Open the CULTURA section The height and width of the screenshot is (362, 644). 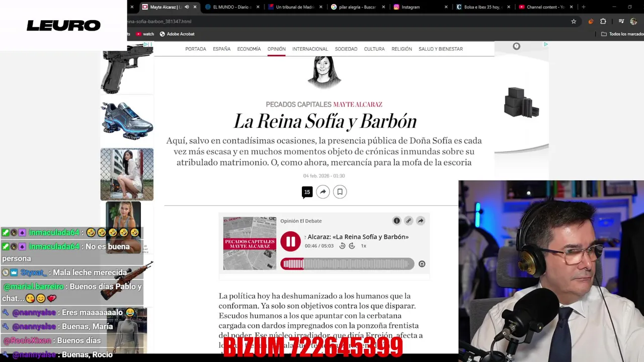(x=374, y=49)
